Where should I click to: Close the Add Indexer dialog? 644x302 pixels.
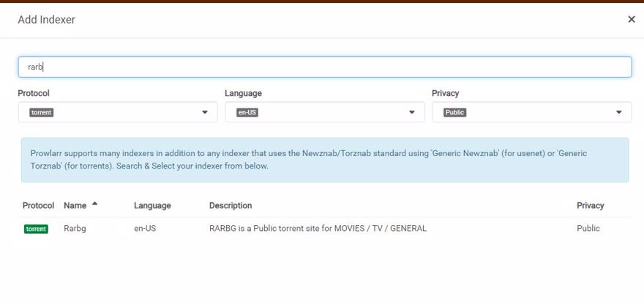coord(632,19)
